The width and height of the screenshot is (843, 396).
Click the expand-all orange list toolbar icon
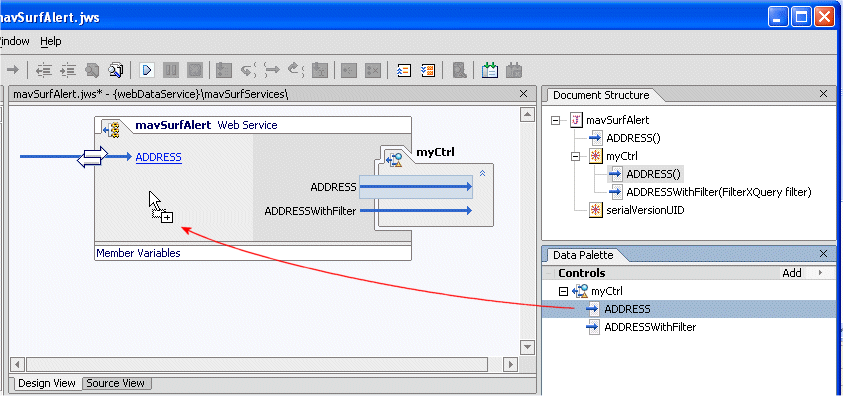pyautogui.click(x=428, y=70)
